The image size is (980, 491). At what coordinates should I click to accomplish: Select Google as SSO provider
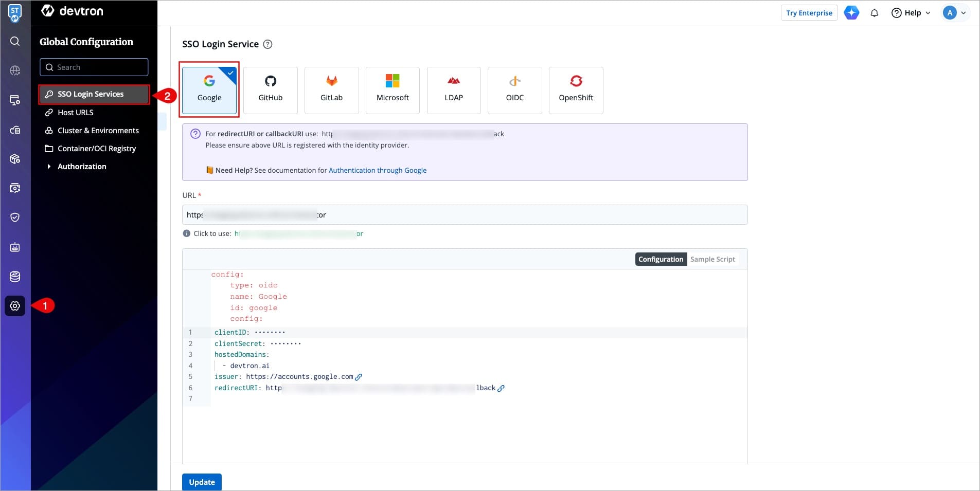click(209, 90)
